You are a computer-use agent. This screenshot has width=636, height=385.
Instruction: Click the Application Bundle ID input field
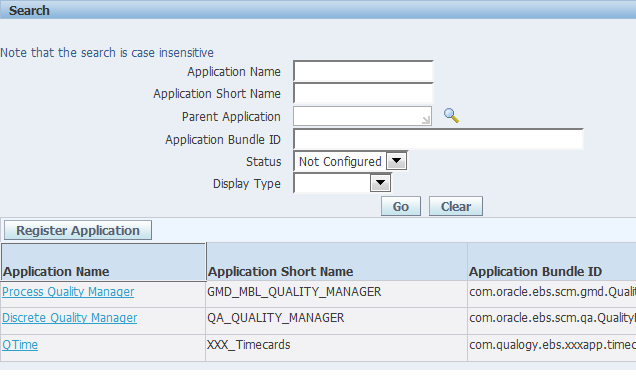pos(438,139)
